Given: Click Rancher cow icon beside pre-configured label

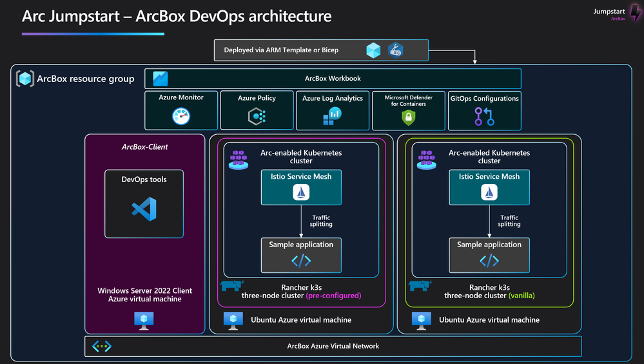Looking at the screenshot, I should point(232,285).
